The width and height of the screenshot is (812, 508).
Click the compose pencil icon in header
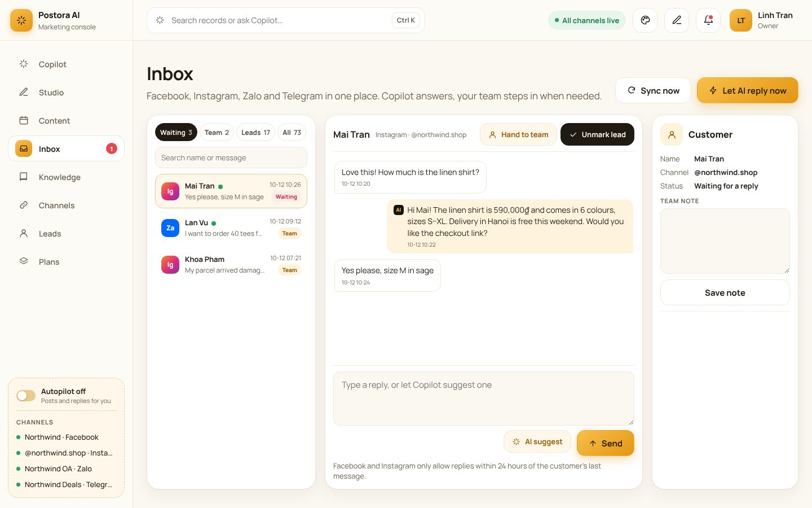(677, 20)
